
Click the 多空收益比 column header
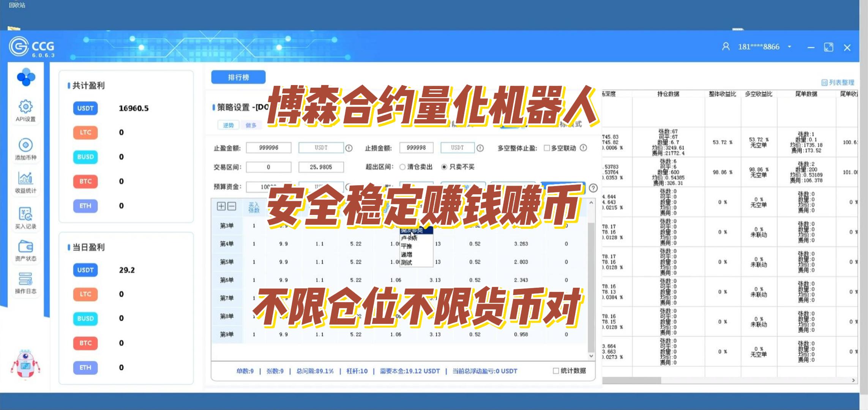(x=759, y=94)
